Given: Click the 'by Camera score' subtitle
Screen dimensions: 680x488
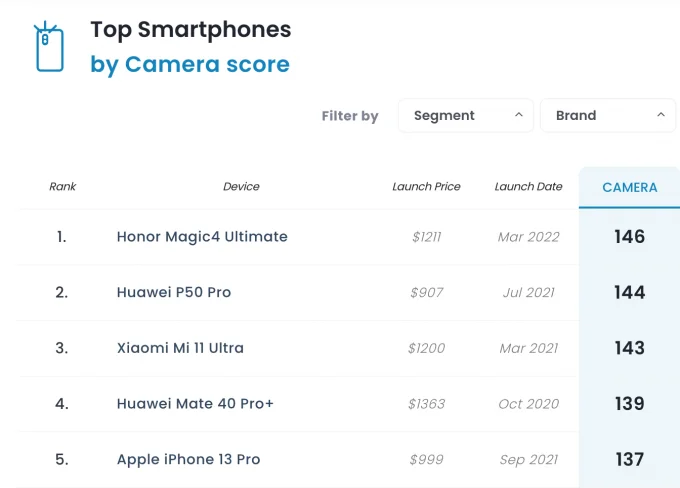Looking at the screenshot, I should coord(190,65).
